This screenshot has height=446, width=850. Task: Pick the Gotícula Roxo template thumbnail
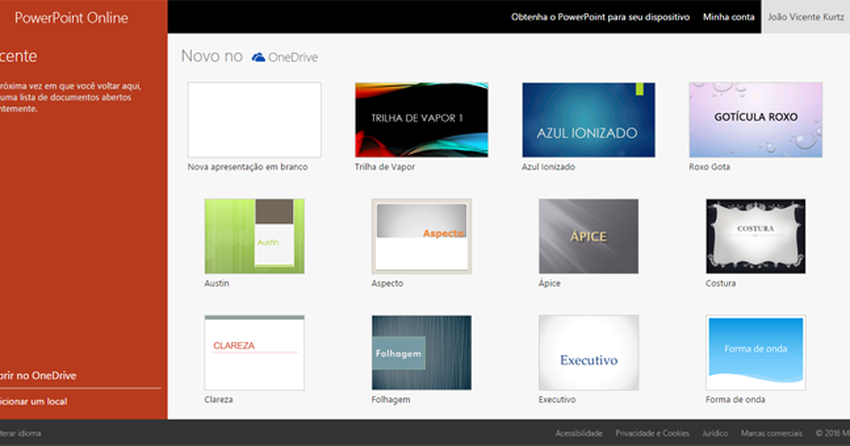756,120
